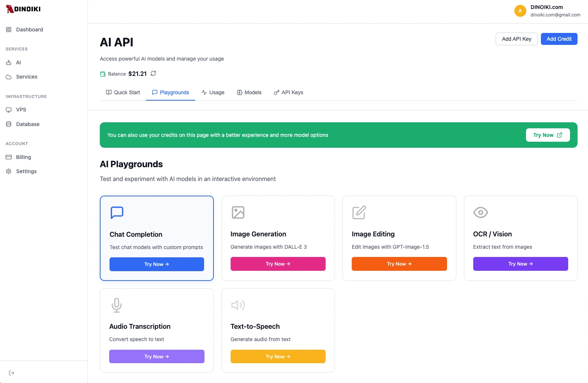The image size is (588, 383).
Task: Click the speaker icon on Text-to-Speech card
Action: 238,305
